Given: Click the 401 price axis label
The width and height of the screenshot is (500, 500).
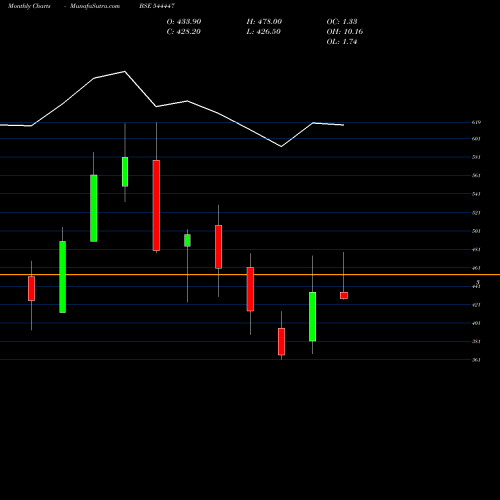Looking at the screenshot, I should coord(476,323).
